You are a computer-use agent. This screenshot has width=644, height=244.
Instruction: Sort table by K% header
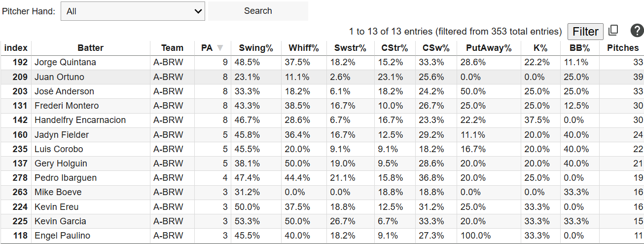coord(540,48)
